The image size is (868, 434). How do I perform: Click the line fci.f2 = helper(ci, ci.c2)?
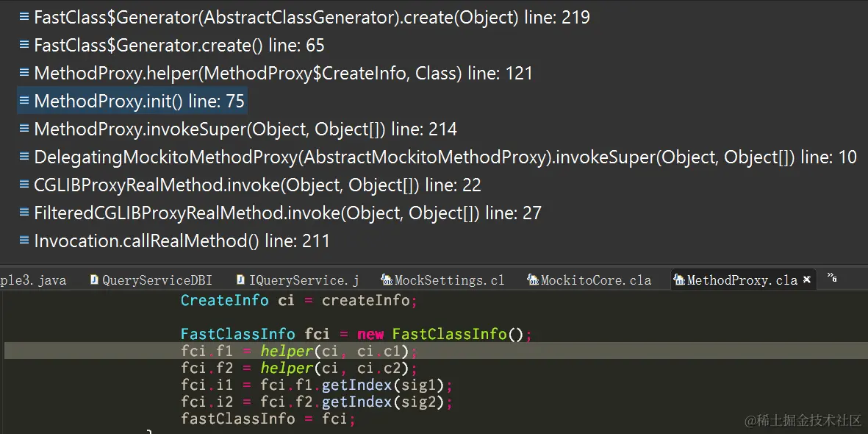(x=299, y=368)
